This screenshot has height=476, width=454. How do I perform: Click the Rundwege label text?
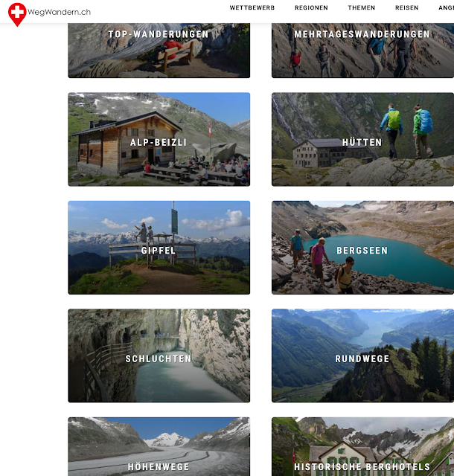point(362,358)
